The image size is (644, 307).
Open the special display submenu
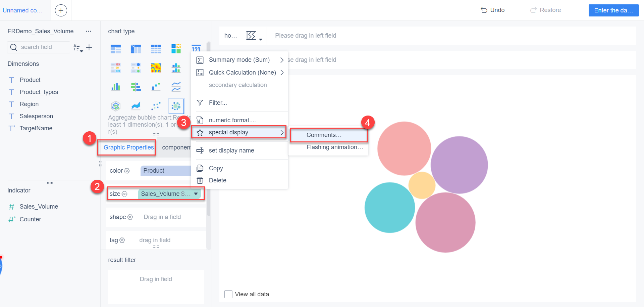click(239, 132)
